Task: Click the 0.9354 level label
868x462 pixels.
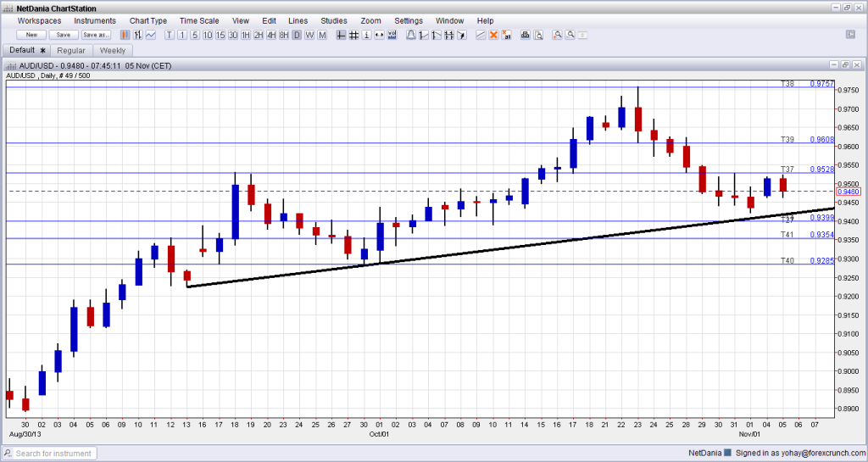Action: pos(822,235)
